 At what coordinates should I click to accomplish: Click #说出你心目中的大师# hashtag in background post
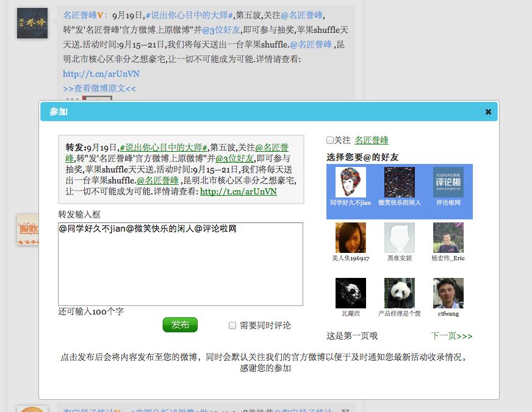click(189, 15)
